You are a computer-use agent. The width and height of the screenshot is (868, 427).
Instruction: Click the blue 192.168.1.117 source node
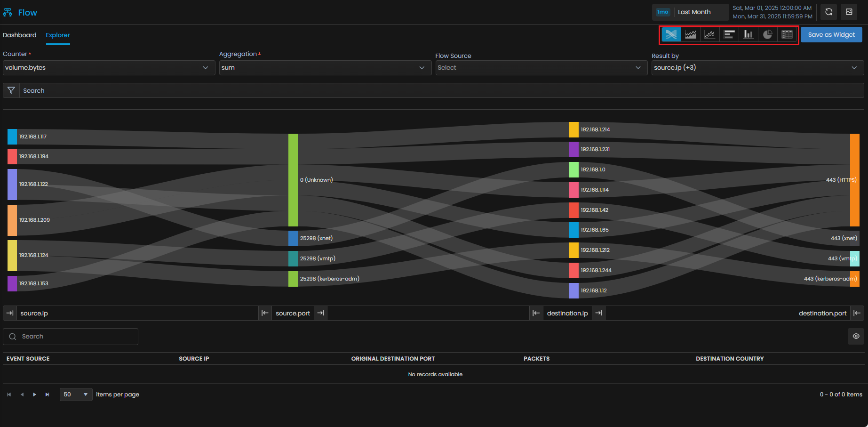(x=12, y=137)
